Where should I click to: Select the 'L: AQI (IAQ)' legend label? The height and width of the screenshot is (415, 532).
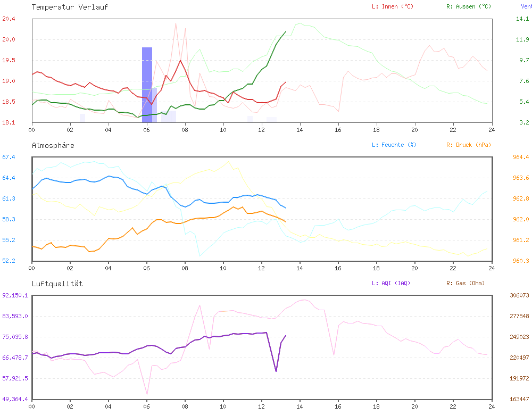click(x=393, y=283)
